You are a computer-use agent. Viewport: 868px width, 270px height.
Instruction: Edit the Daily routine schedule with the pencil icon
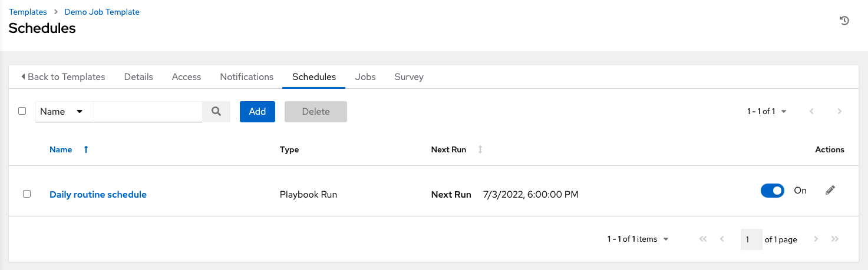(830, 190)
